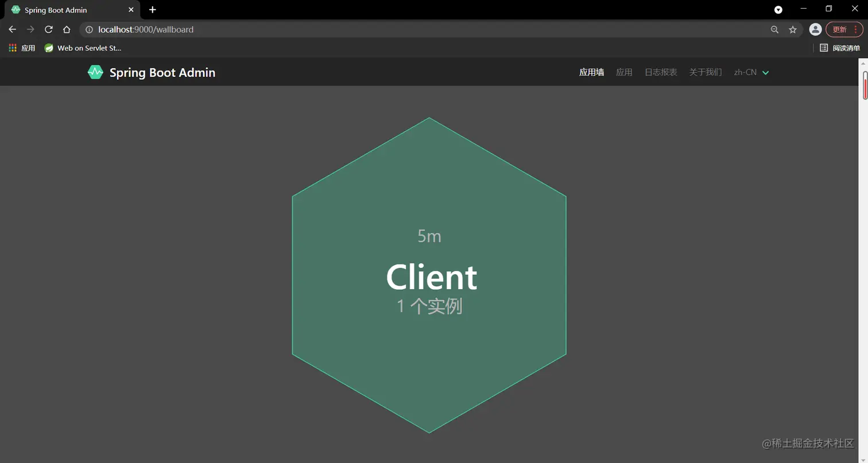Restore down the browser window
The image size is (868, 463).
pos(829,9)
